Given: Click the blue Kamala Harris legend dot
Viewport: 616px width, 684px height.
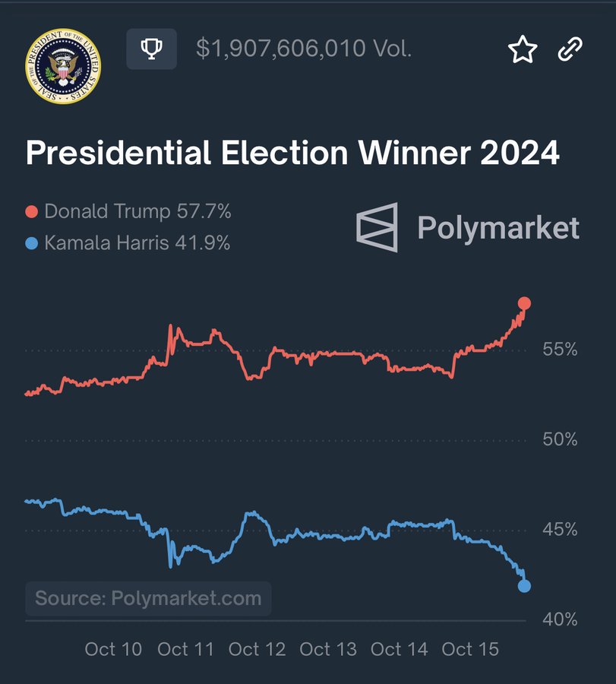Looking at the screenshot, I should pyautogui.click(x=32, y=243).
